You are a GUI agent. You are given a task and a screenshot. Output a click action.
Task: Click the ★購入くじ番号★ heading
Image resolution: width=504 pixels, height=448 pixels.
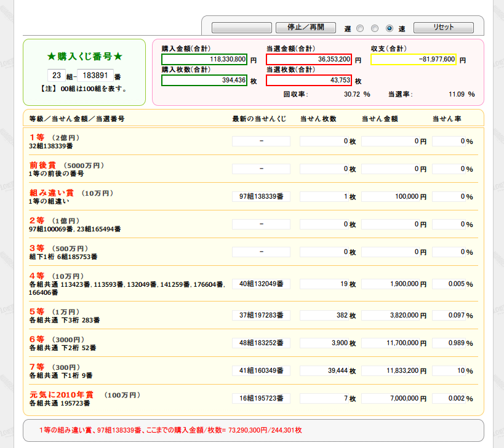tap(84, 57)
